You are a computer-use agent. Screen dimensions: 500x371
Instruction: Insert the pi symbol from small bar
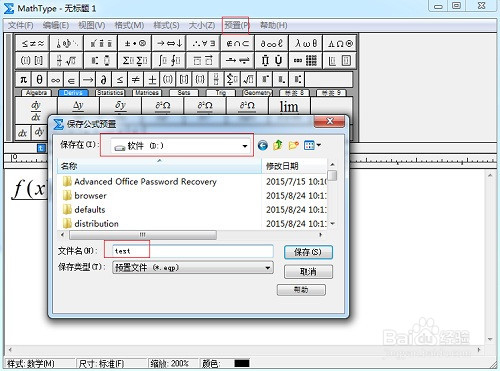(23, 80)
